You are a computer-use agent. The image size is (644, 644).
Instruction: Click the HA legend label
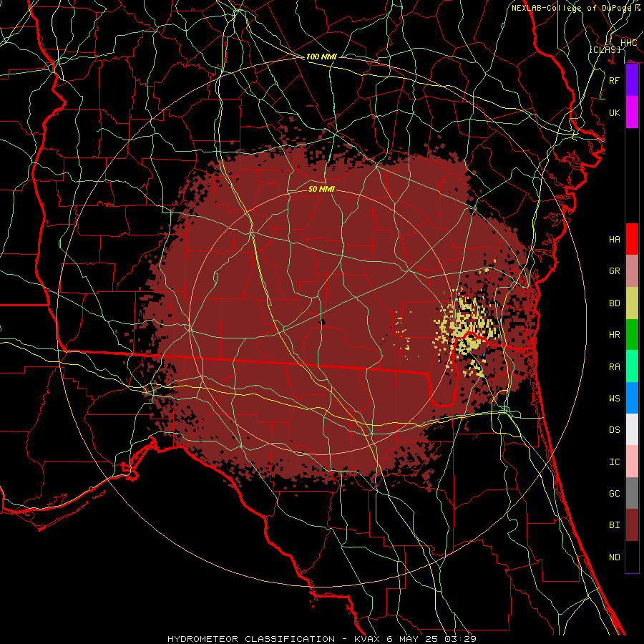pos(615,240)
